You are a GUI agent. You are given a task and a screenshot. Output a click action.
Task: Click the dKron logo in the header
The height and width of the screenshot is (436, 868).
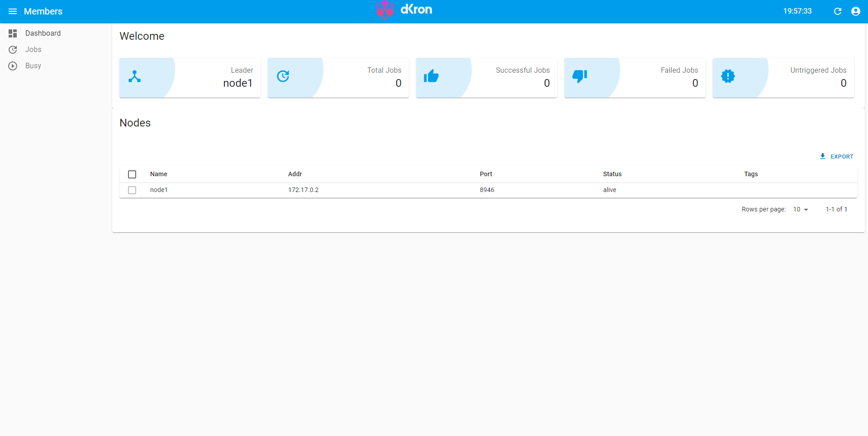(403, 10)
